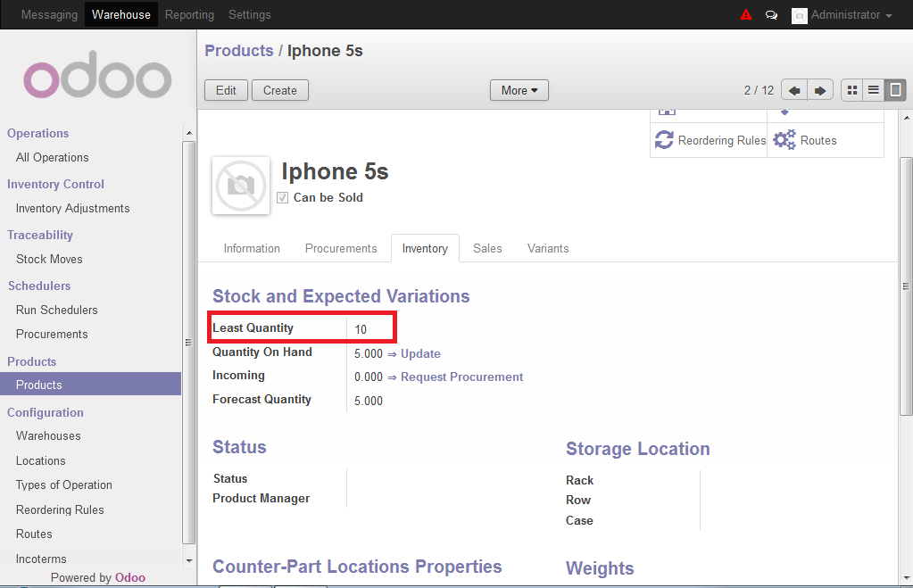Toggle the Can be Sold checkbox
Viewport: 913px width, 588px height.
[282, 198]
